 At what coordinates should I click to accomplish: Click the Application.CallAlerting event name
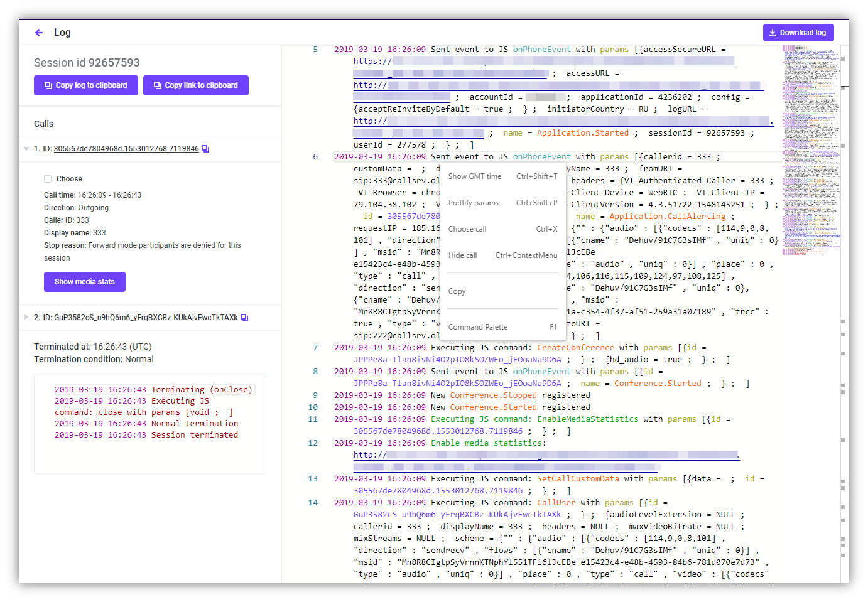[x=668, y=217]
